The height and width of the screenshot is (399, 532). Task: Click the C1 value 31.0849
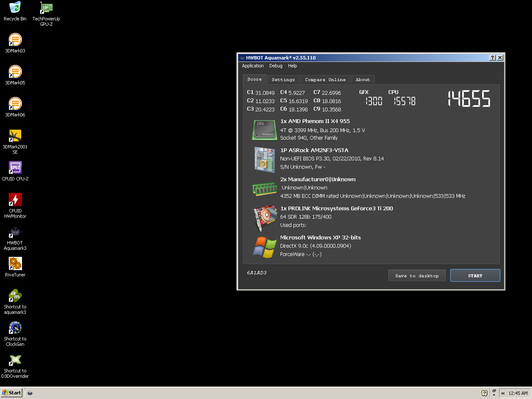(x=265, y=93)
